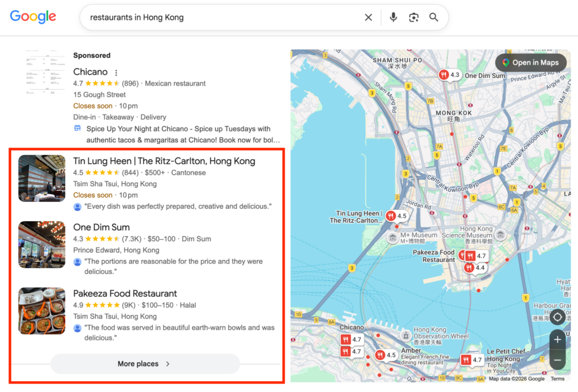Open the Tin Lung Heen interior photo
Viewport: 578px width, 392px height.
pos(42,178)
